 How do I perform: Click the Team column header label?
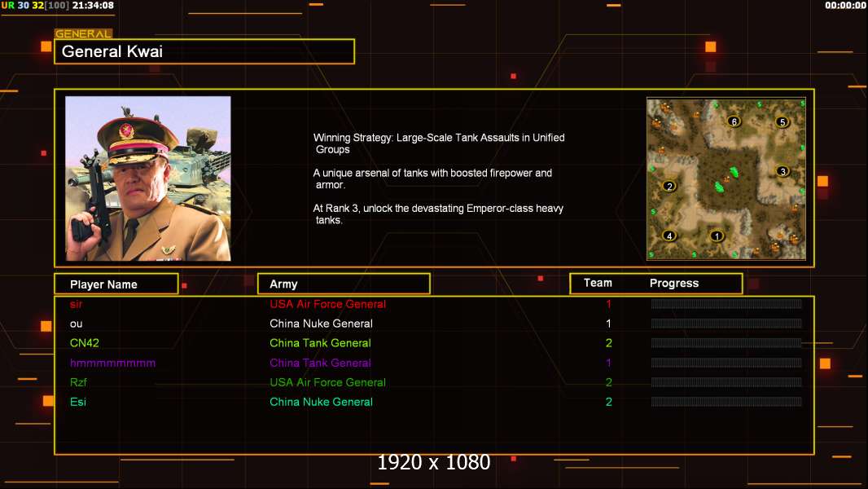(x=598, y=283)
